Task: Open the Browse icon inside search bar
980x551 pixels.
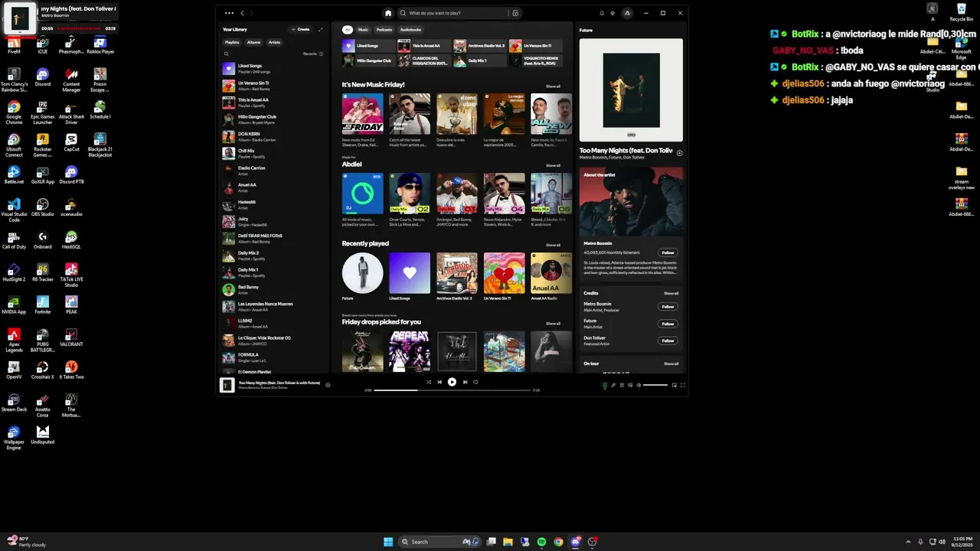Action: [x=515, y=13]
